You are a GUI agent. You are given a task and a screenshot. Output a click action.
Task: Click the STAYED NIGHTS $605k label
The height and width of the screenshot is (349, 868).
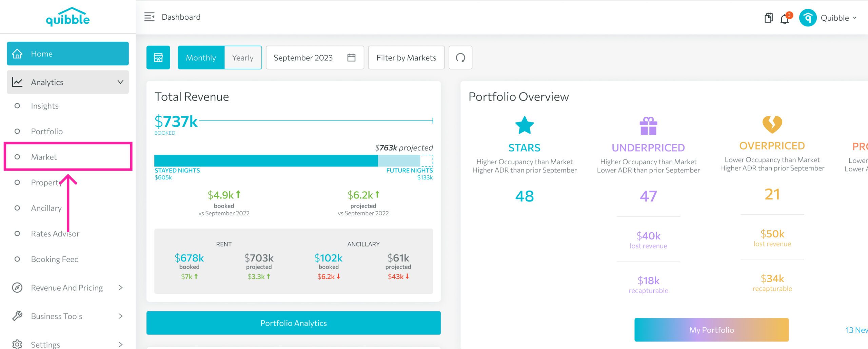(177, 174)
